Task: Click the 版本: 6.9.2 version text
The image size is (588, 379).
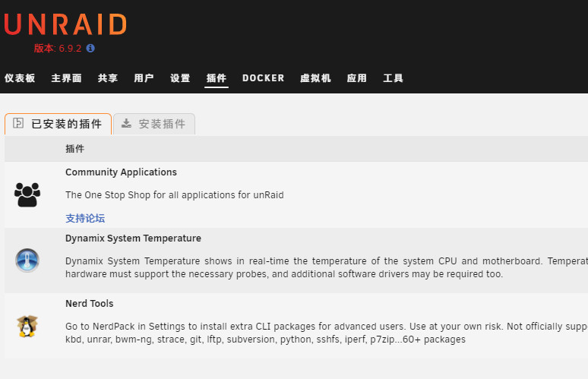Action: pyautogui.click(x=58, y=49)
